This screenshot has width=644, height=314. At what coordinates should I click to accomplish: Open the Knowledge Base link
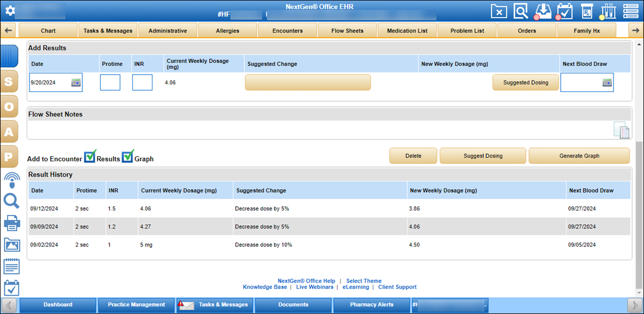(x=265, y=287)
